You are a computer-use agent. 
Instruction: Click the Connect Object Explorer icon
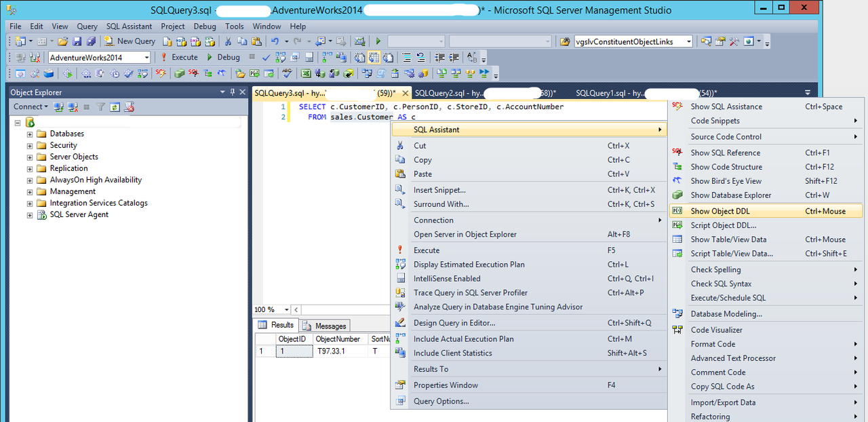pyautogui.click(x=59, y=107)
